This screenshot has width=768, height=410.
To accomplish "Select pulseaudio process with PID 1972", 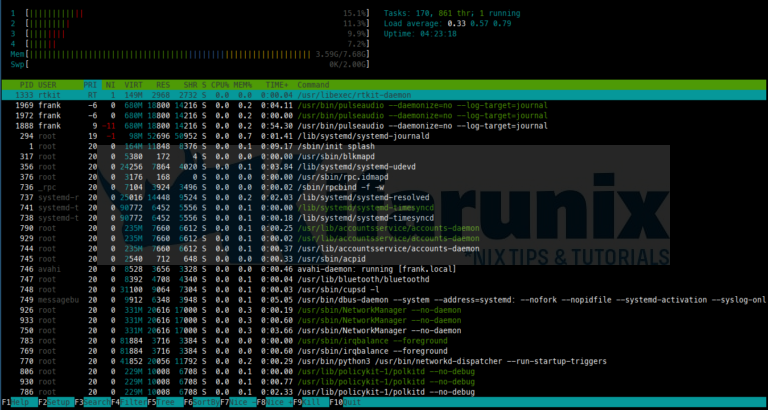I will [384, 116].
